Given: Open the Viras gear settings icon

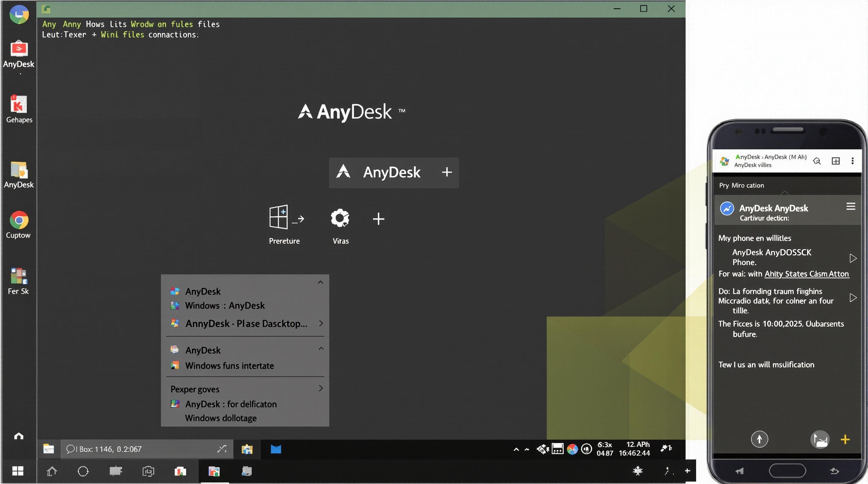Looking at the screenshot, I should click(340, 218).
